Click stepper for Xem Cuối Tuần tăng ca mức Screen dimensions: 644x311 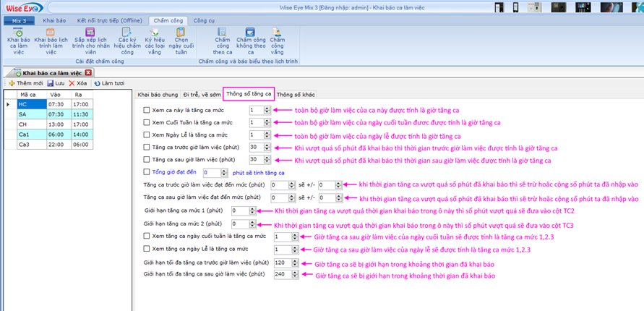click(267, 123)
